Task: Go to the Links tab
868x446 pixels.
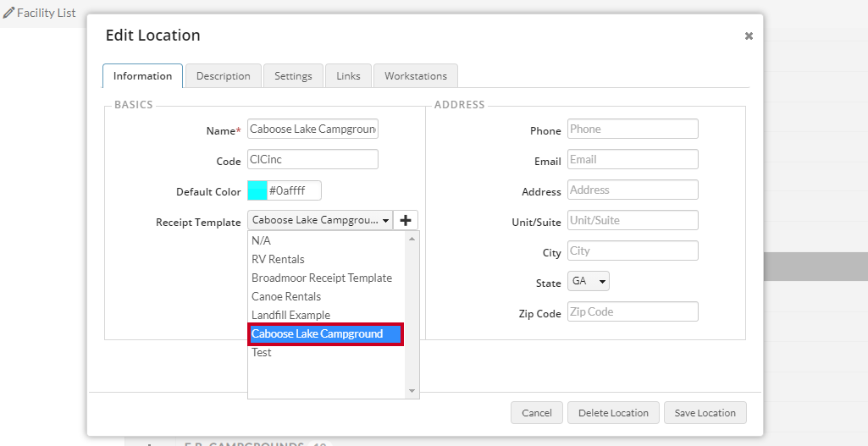Action: click(348, 76)
